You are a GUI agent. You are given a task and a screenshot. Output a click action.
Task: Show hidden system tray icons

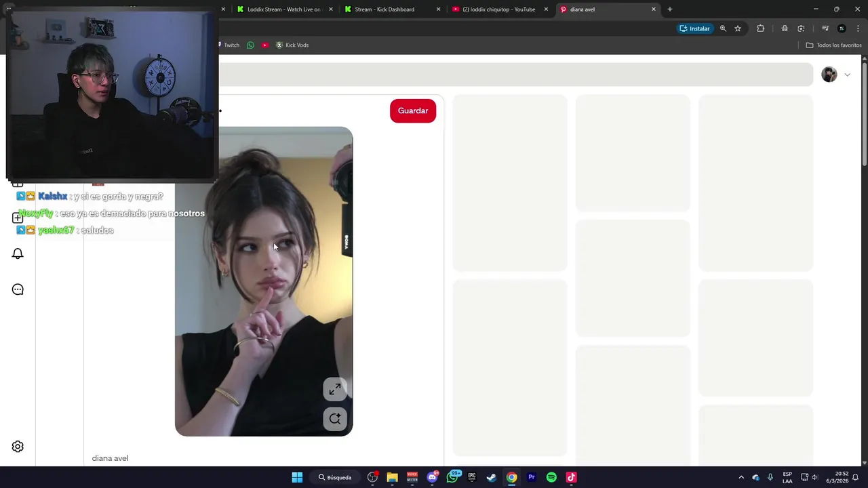pyautogui.click(x=741, y=477)
